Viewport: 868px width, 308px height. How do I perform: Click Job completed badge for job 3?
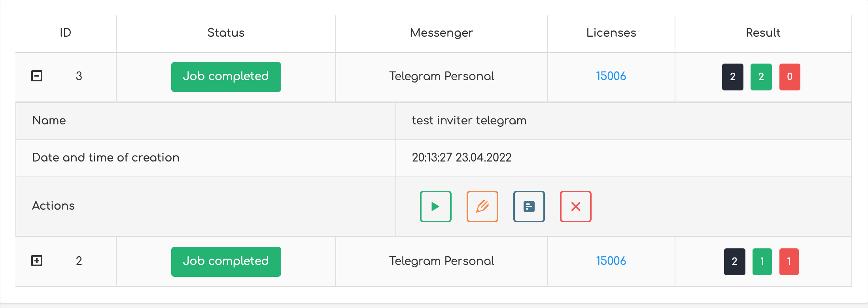(x=226, y=77)
